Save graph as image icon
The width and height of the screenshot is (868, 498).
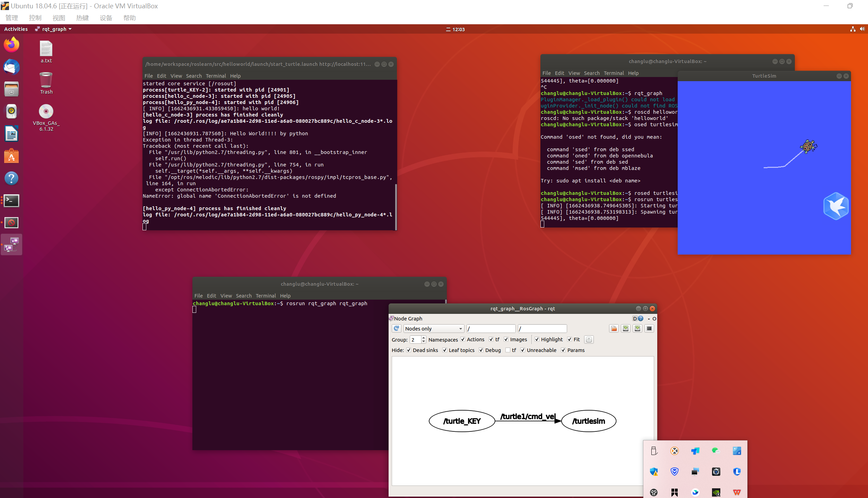(649, 328)
